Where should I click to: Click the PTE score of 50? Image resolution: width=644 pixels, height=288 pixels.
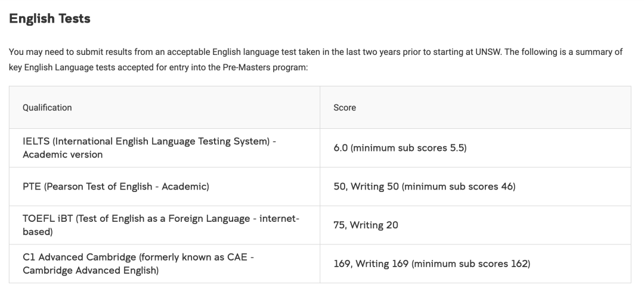(x=339, y=187)
